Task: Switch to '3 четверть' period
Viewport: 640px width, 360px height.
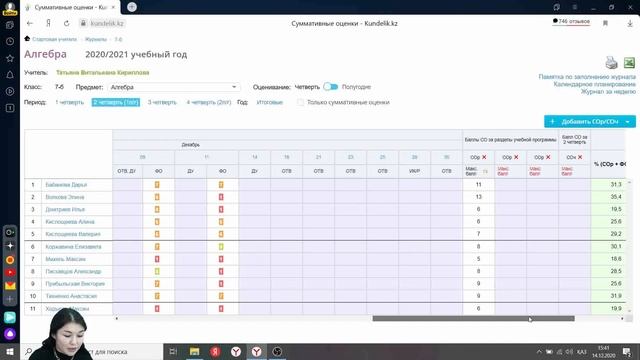Action: pos(162,102)
